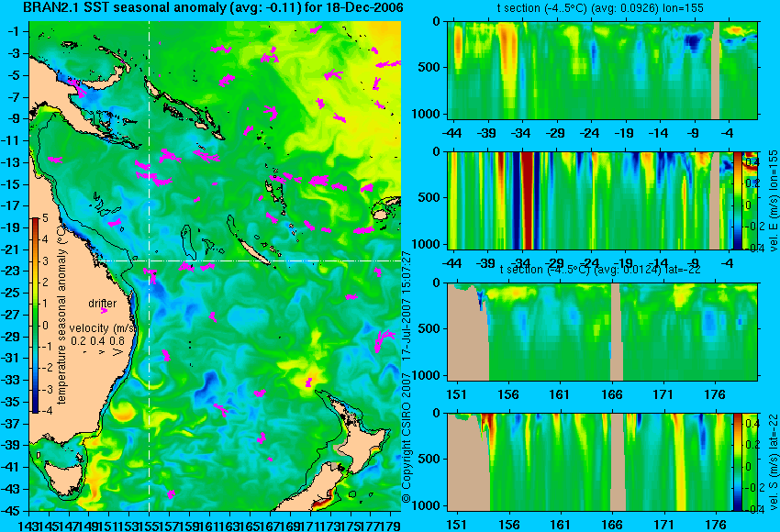The width and height of the screenshot is (780, 532).
Task: Click the '-45' latitude label on the map axis
Action: (11, 511)
